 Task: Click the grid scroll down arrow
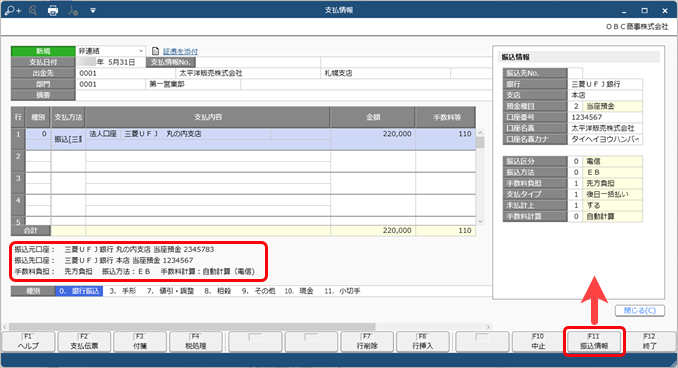point(480,221)
